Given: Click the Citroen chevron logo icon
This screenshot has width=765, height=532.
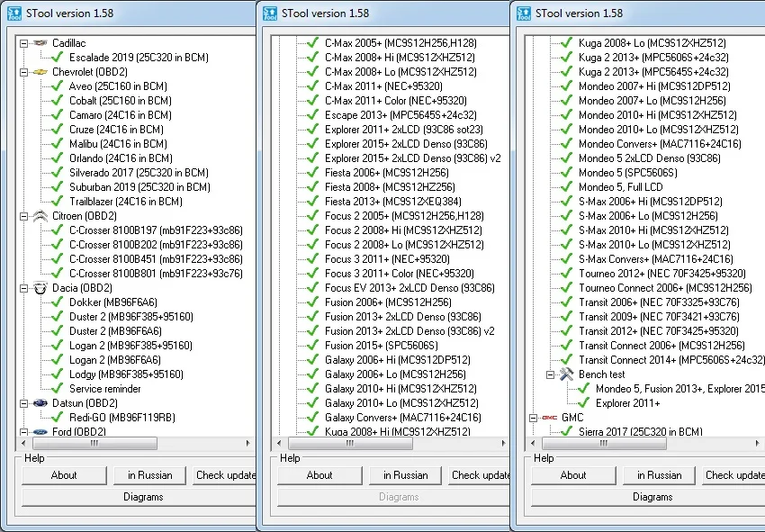Looking at the screenshot, I should 40,216.
